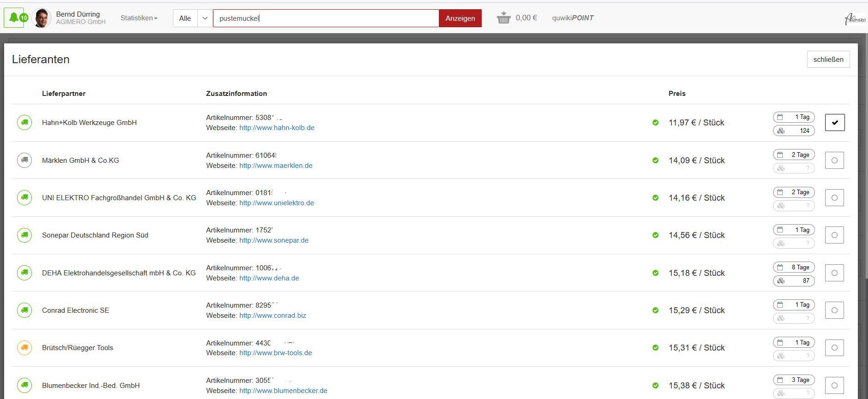Click the DEHA delivery badge '8 Tage'
Viewport: 868px width, 399px height.
794,268
